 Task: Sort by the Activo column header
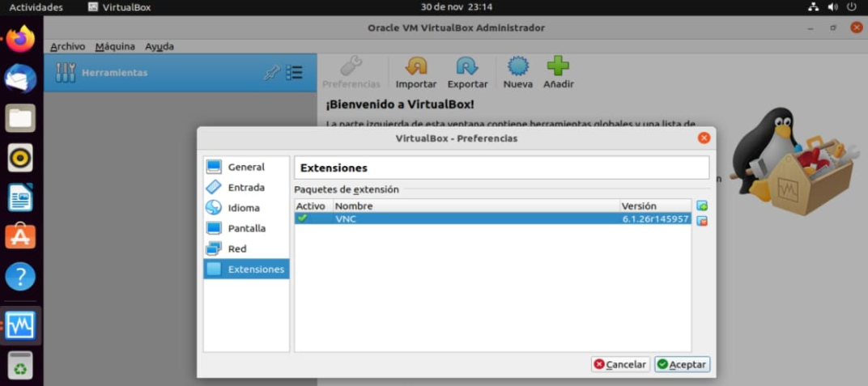coord(313,206)
